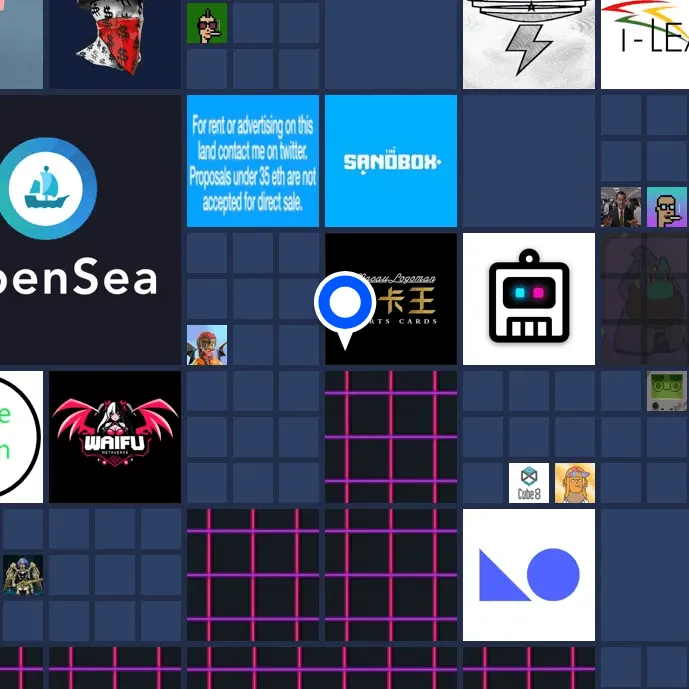The height and width of the screenshot is (689, 689).
Task: Click the purple-background pixel punk with glasses
Action: (x=667, y=207)
